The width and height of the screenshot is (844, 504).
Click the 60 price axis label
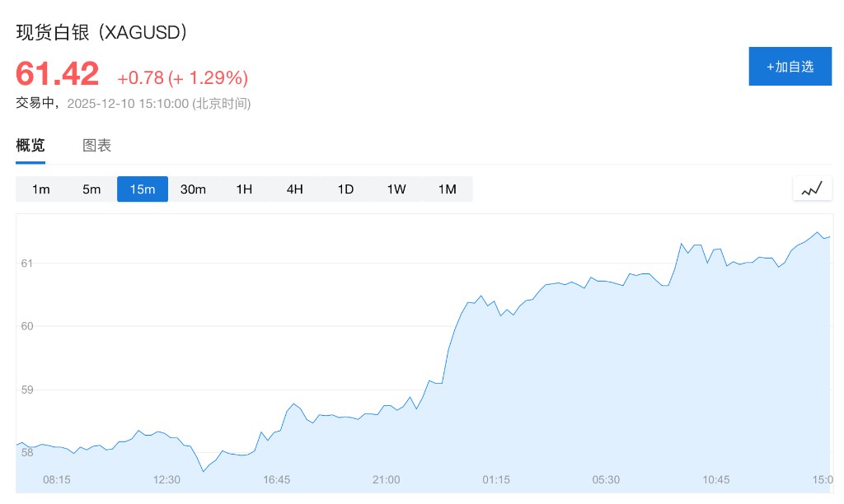[26, 326]
